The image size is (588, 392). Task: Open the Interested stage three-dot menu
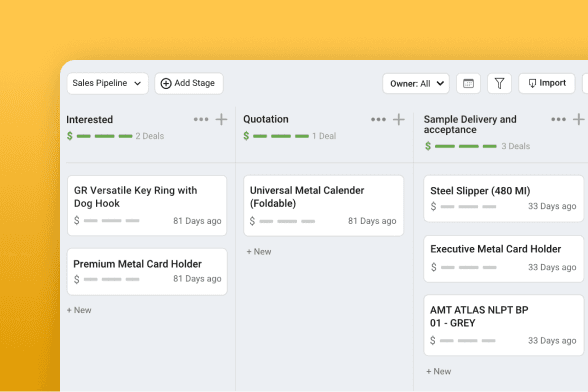(201, 119)
